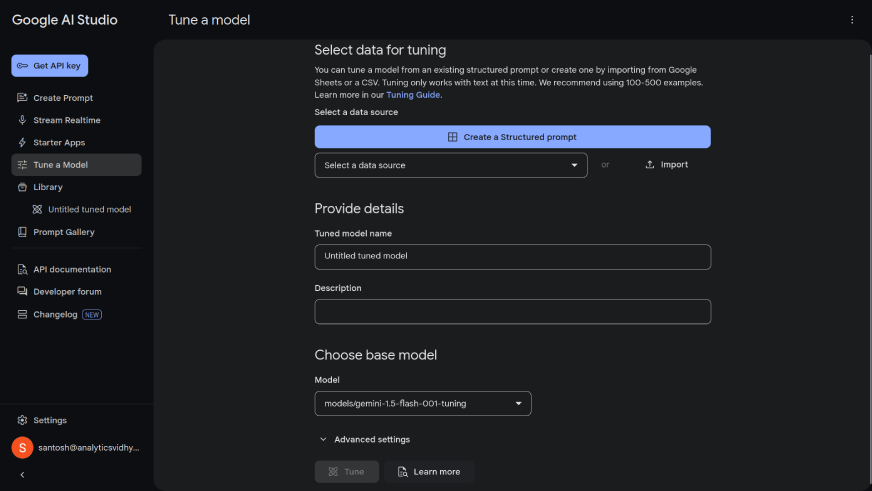Screen dimensions: 872x491
Task: Open the three-dot more options menu
Action: coord(852,20)
